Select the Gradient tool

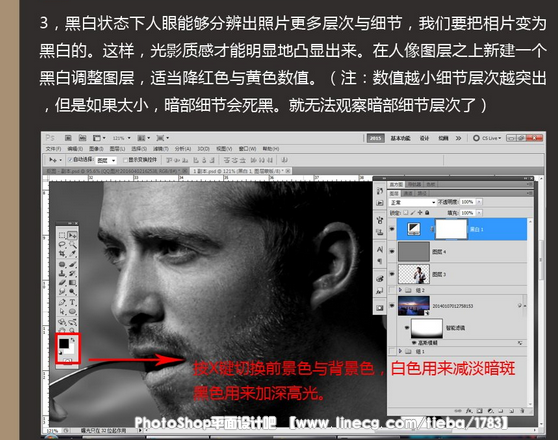click(x=72, y=283)
